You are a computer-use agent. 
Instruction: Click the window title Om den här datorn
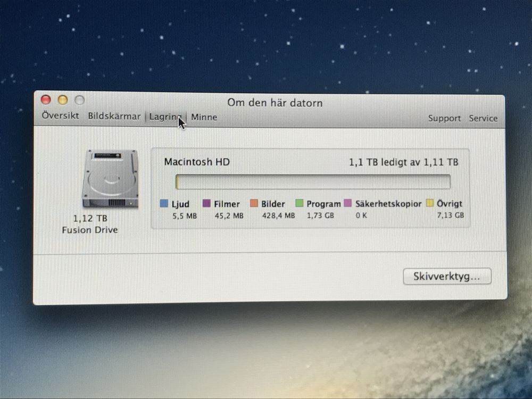coord(275,103)
